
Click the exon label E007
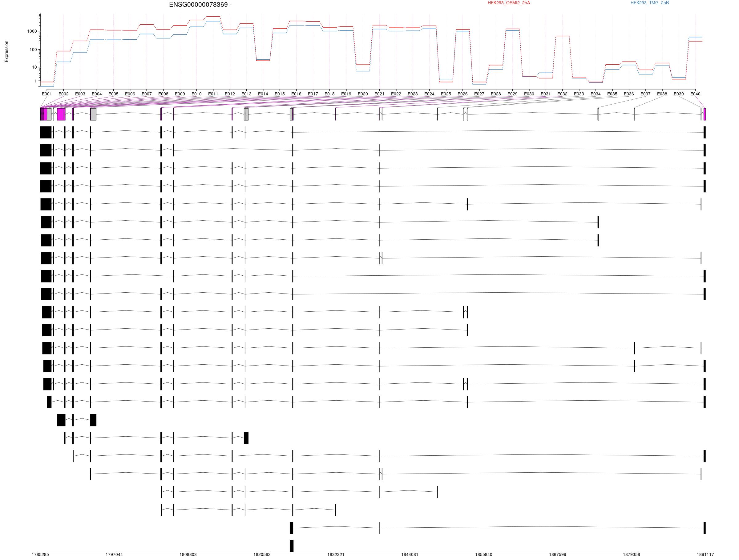(147, 94)
